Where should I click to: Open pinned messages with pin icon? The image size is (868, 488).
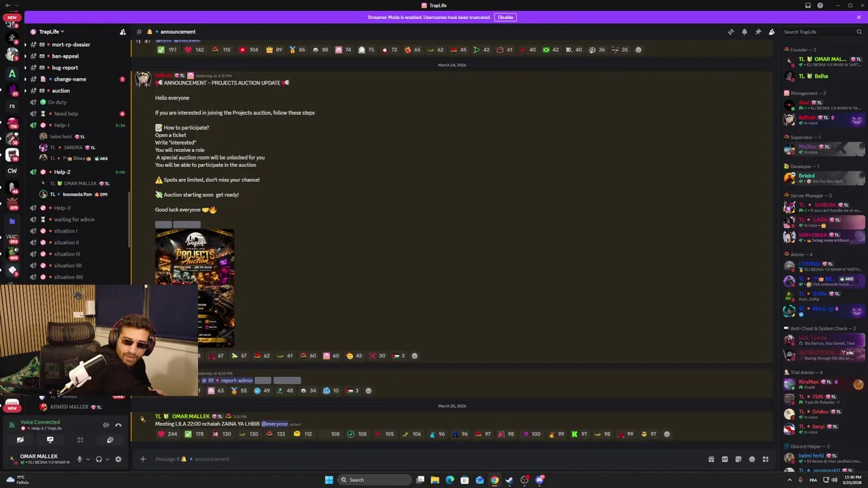[x=758, y=32]
